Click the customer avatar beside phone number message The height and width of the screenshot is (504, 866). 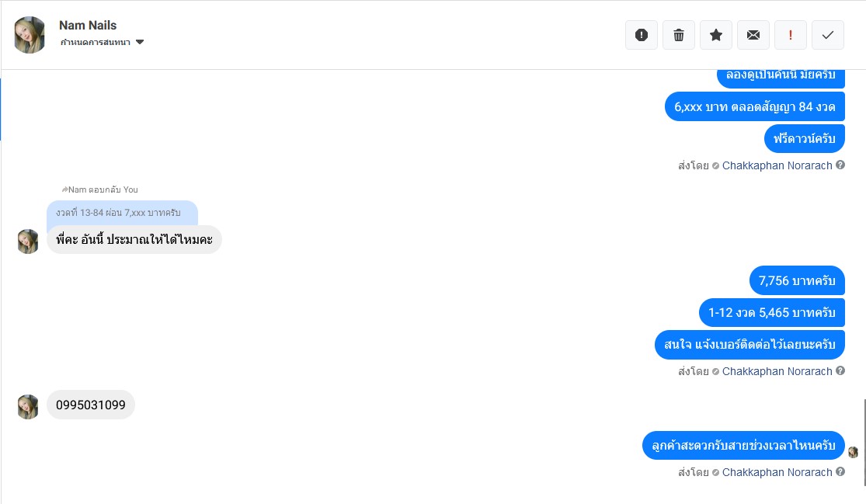tap(28, 407)
